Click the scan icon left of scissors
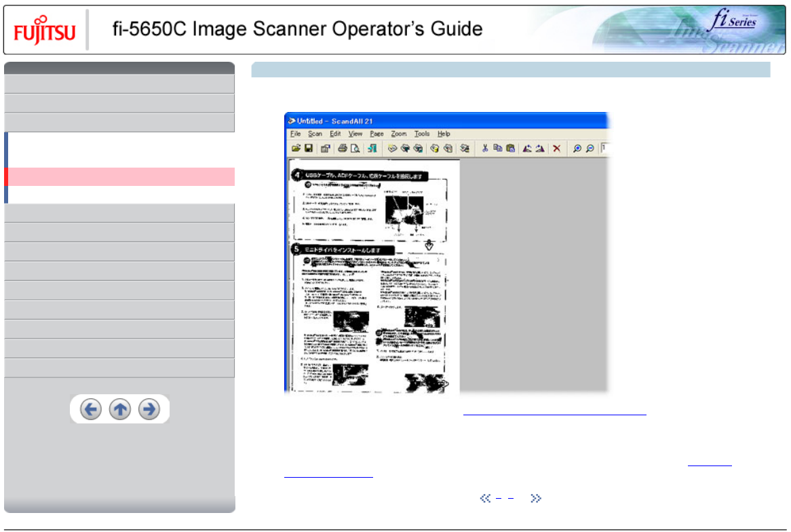This screenshot has width=791, height=532. [x=465, y=149]
